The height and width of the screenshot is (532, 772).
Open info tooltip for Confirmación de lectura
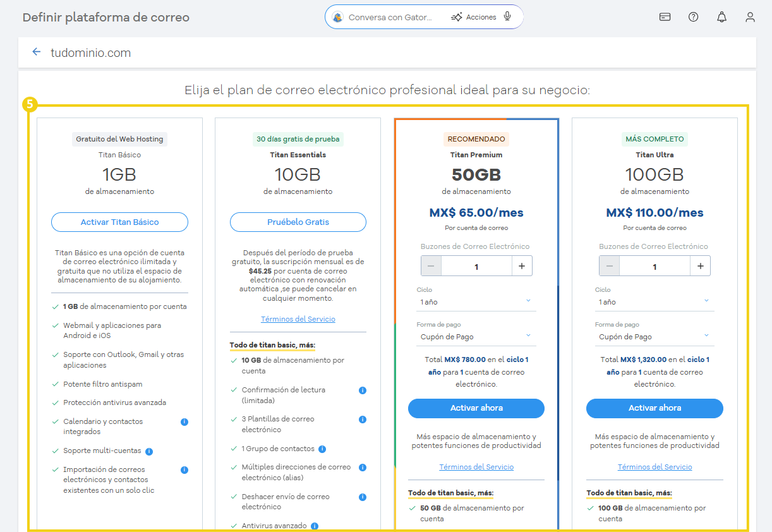click(x=362, y=390)
